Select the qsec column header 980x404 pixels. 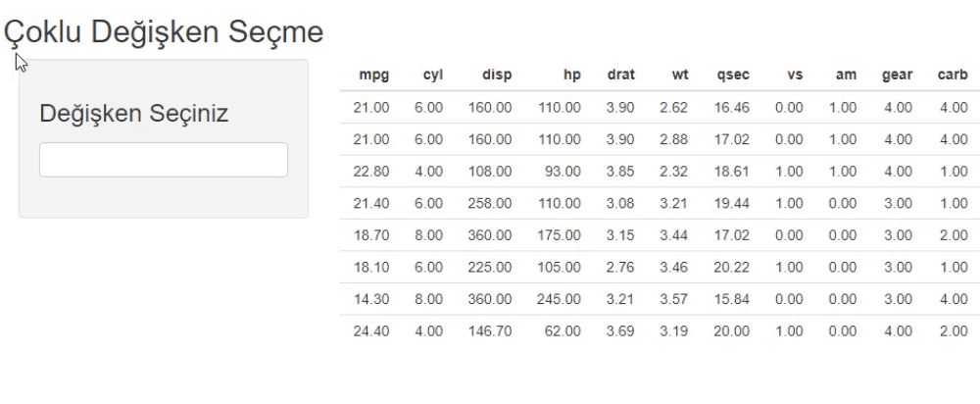[x=733, y=76]
